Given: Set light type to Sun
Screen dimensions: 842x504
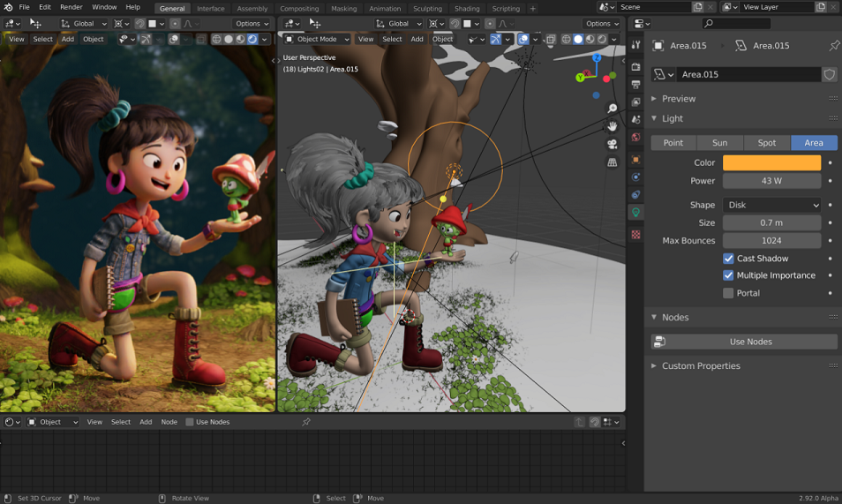Looking at the screenshot, I should coord(719,142).
